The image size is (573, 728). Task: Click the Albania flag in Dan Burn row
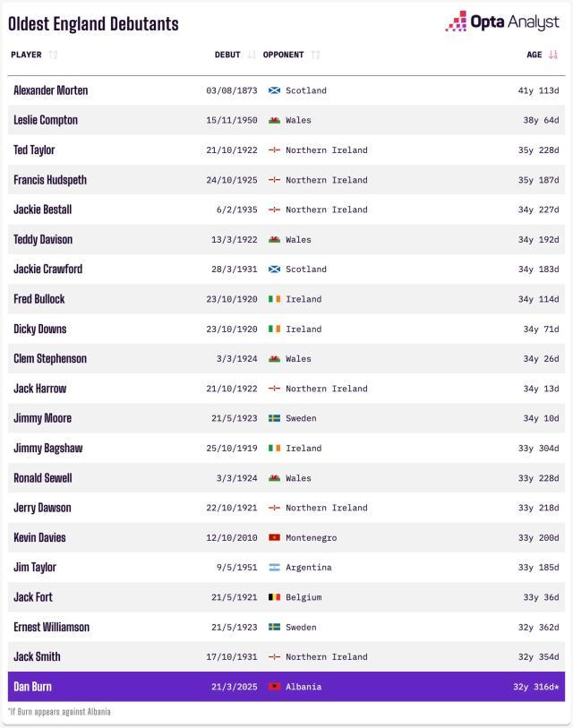coord(274,687)
